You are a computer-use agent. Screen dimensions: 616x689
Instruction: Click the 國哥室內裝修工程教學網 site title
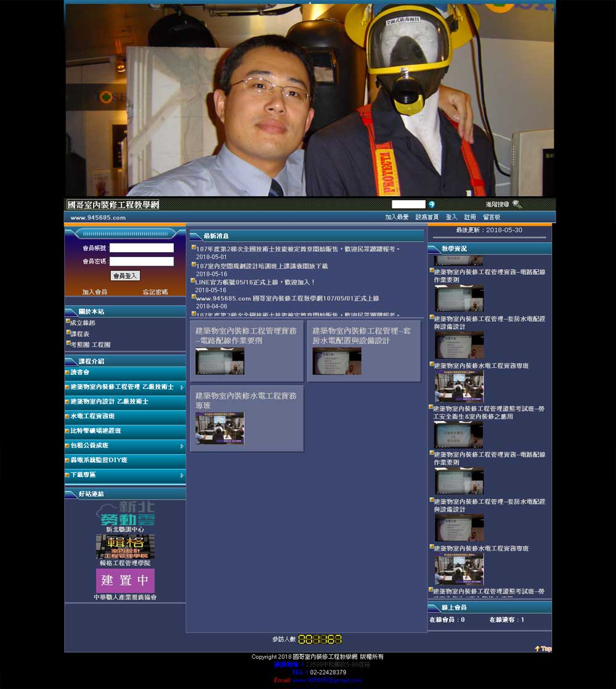(x=113, y=205)
